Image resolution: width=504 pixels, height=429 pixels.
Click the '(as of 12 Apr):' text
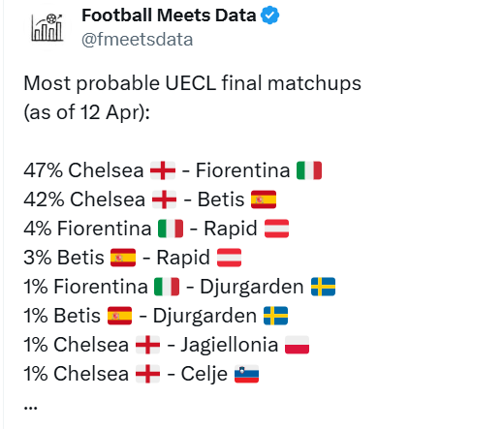87,112
